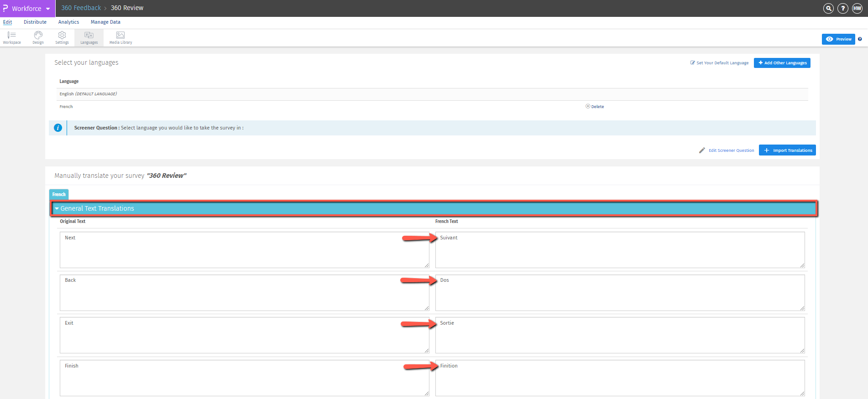This screenshot has width=868, height=399.
Task: Select the English default language row
Action: click(433, 94)
